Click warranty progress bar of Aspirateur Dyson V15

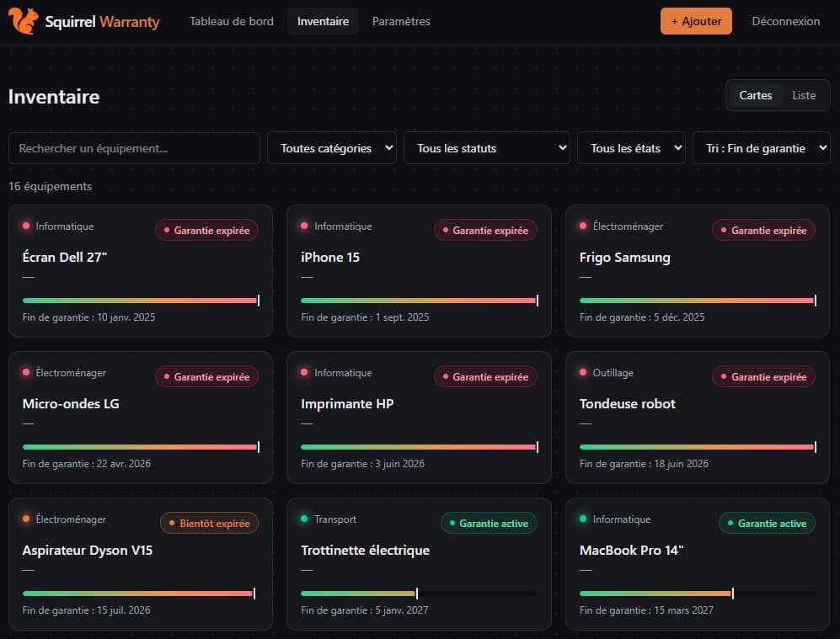(141, 593)
